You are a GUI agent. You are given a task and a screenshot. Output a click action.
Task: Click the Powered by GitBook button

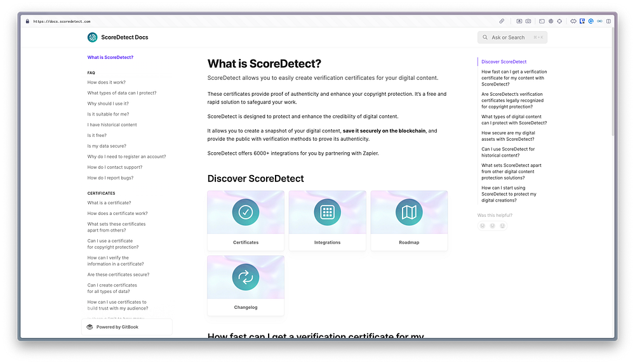(x=127, y=327)
